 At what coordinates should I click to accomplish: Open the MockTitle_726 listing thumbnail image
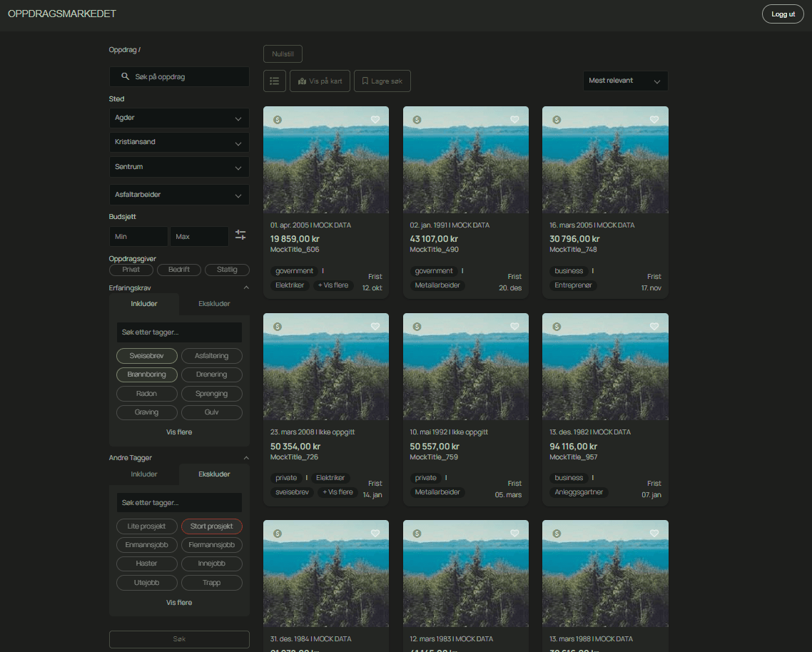click(x=326, y=366)
